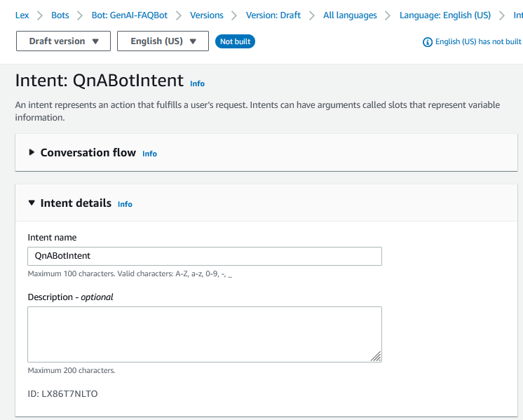
Task: Go to the Bots breadcrumb
Action: pyautogui.click(x=60, y=15)
